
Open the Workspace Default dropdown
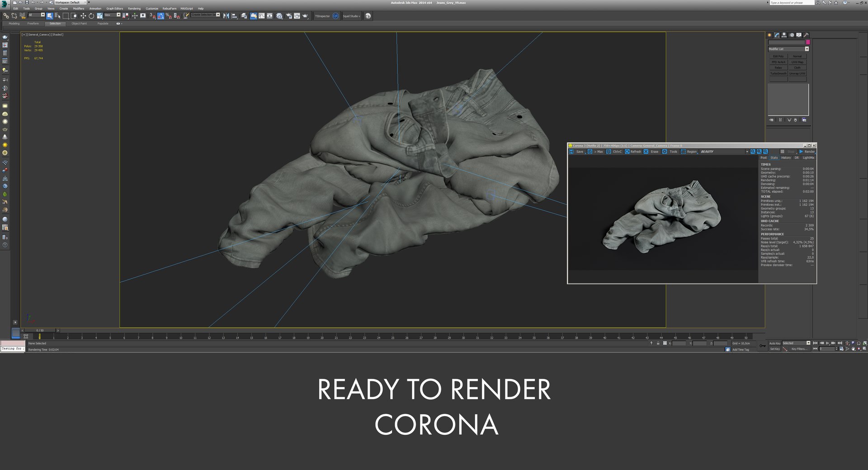[x=71, y=2]
